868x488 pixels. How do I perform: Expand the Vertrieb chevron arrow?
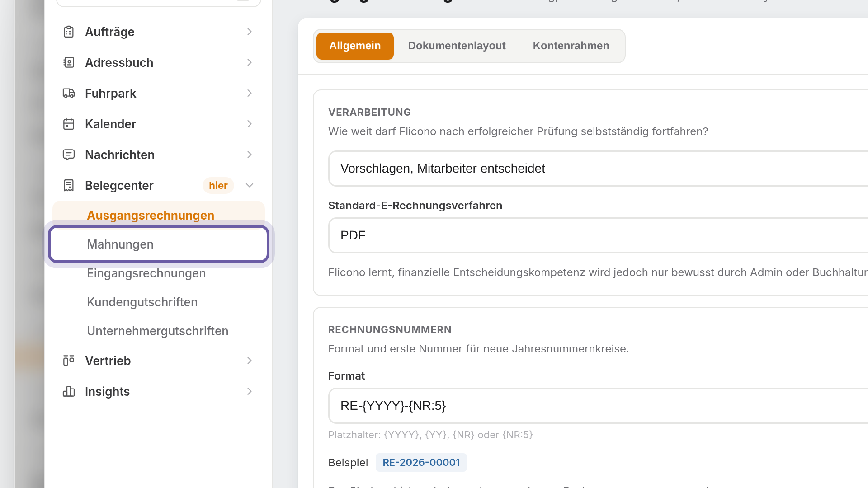pyautogui.click(x=250, y=361)
